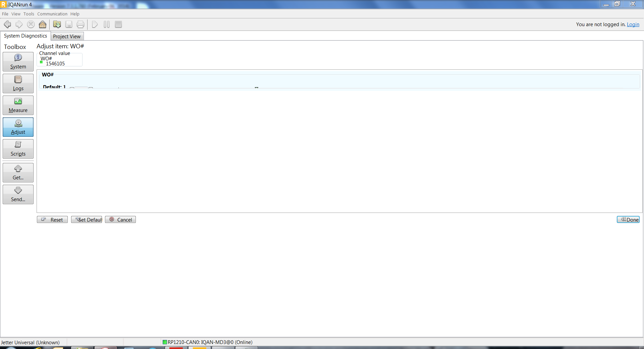Select the Adjust toolbox button

point(18,127)
